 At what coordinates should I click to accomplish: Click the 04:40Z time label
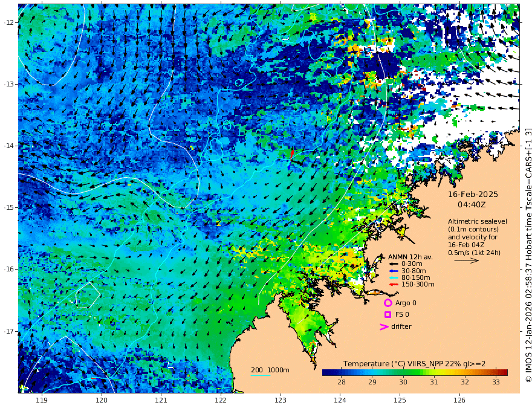pos(472,205)
